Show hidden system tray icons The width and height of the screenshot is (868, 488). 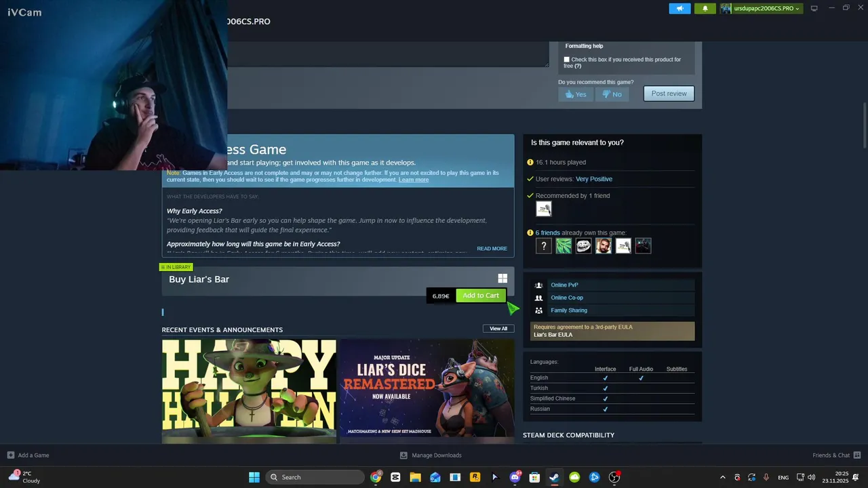(x=722, y=477)
